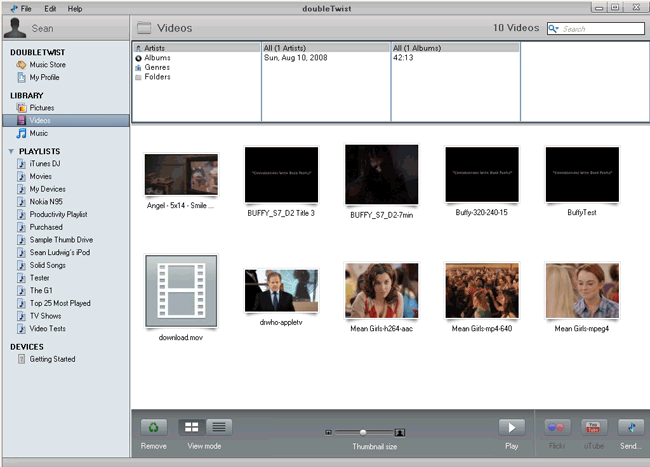Open Music Store in sidebar
The width and height of the screenshot is (650, 467).
click(x=46, y=65)
